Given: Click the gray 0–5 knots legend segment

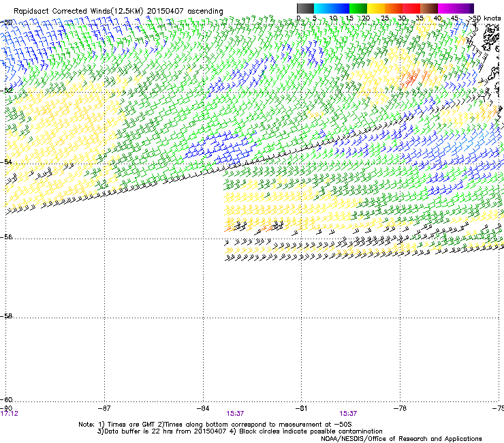Looking at the screenshot, I should pyautogui.click(x=305, y=8).
